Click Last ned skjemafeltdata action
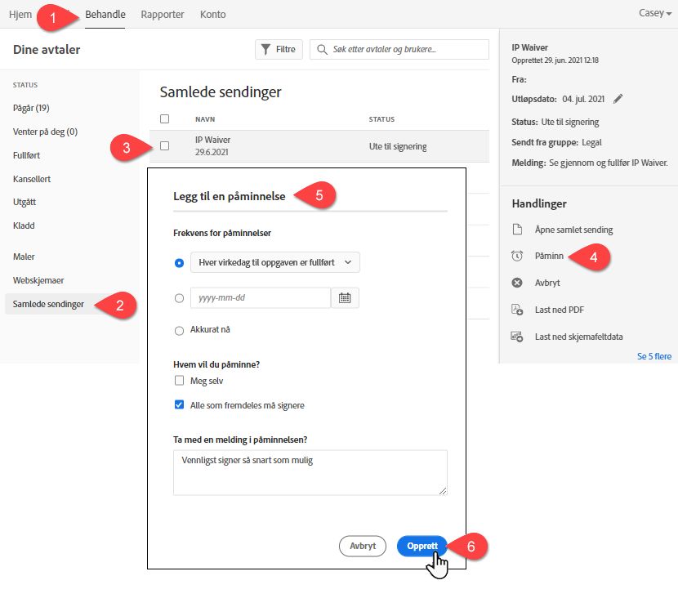The height and width of the screenshot is (616, 678). [578, 337]
